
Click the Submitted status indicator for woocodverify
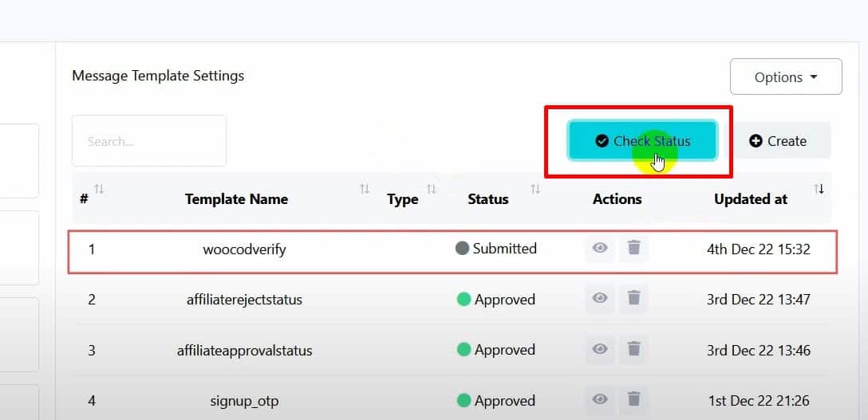495,249
